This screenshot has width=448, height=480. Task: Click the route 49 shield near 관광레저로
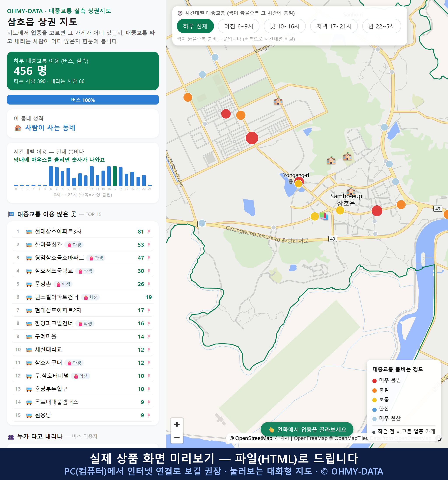pyautogui.click(x=332, y=239)
